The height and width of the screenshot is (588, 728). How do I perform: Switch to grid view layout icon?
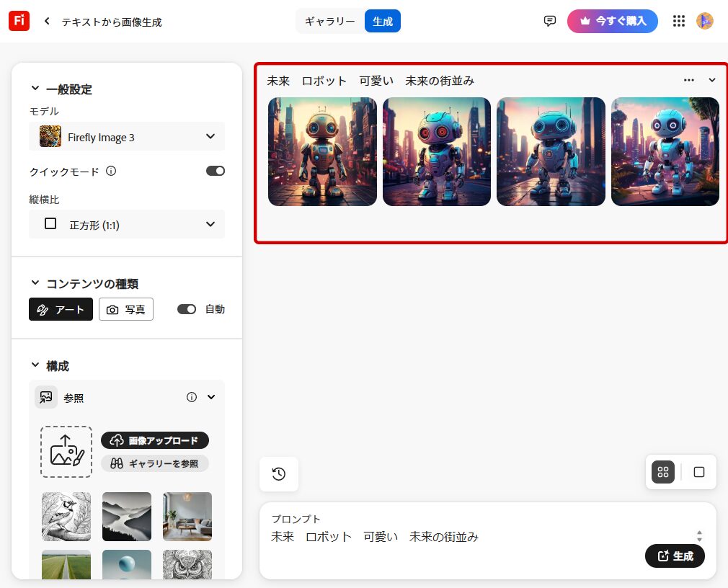(x=663, y=472)
